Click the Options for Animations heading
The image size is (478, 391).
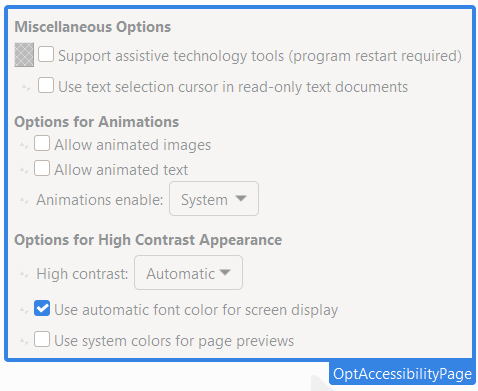pyautogui.click(x=97, y=122)
